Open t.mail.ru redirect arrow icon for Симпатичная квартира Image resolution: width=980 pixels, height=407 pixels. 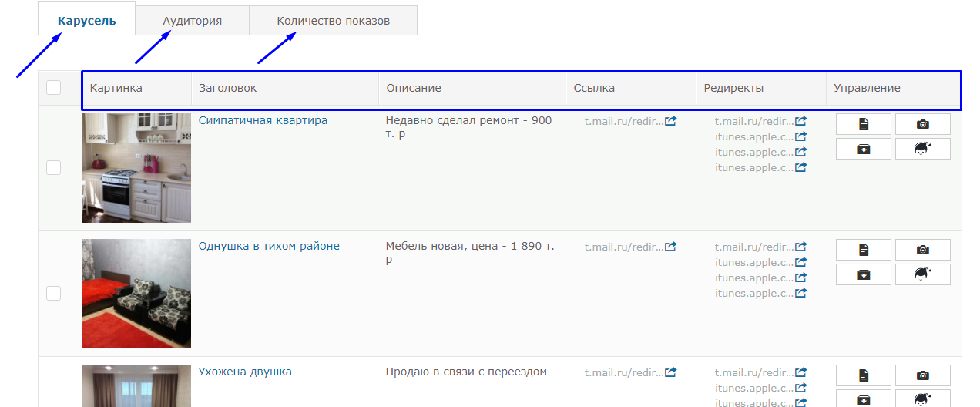(x=801, y=121)
